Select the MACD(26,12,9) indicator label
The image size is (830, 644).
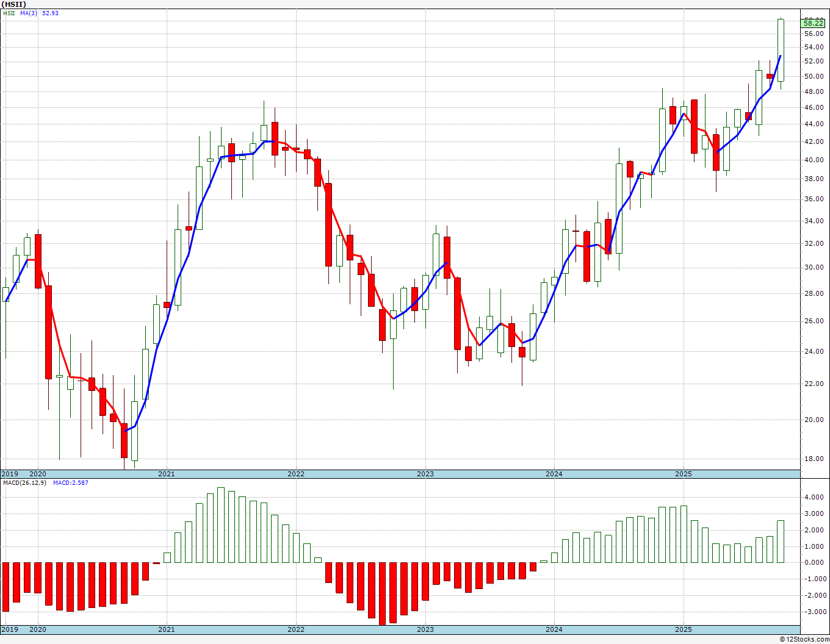click(x=24, y=483)
